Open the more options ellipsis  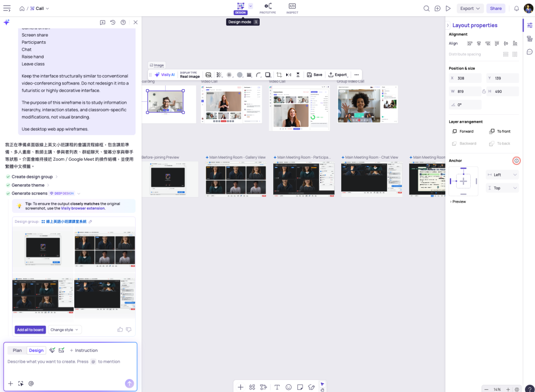tap(356, 75)
